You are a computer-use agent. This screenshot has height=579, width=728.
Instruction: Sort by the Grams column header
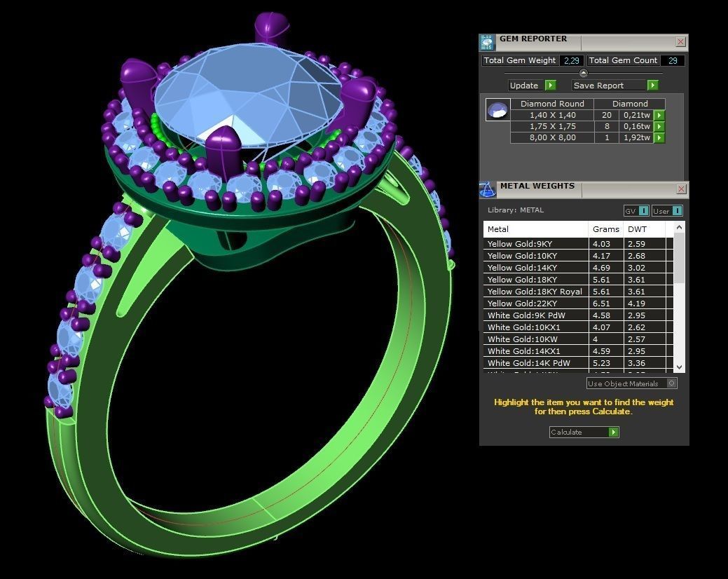606,229
